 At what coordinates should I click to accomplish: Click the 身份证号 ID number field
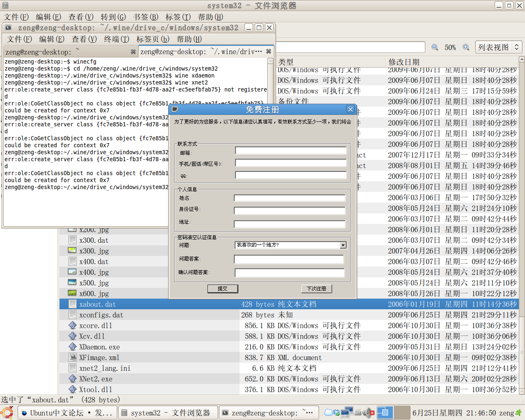[x=290, y=211]
